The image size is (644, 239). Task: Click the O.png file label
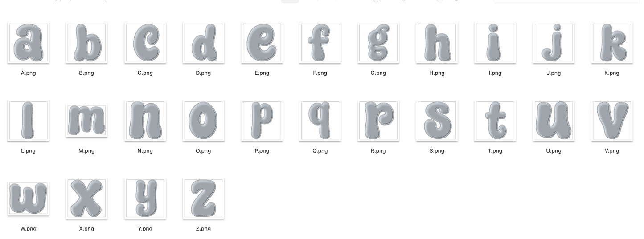(203, 151)
